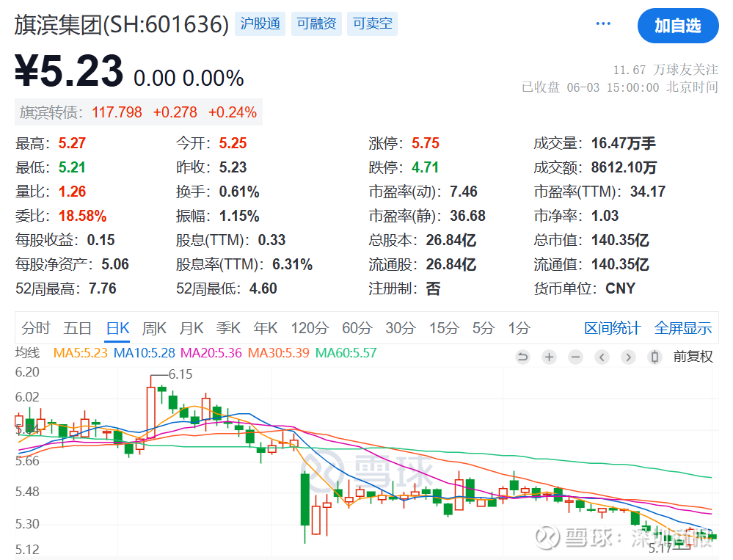Move chart left with previous arrow

point(602,357)
